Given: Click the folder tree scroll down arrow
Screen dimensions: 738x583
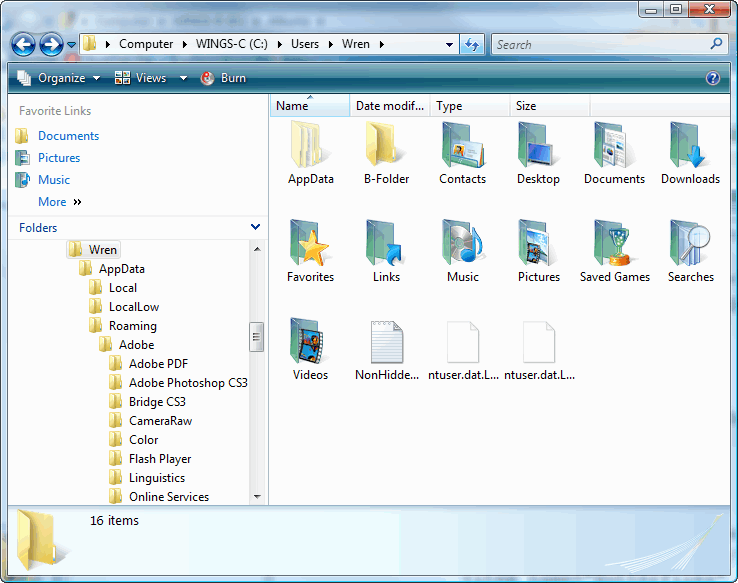Looking at the screenshot, I should coord(257,496).
